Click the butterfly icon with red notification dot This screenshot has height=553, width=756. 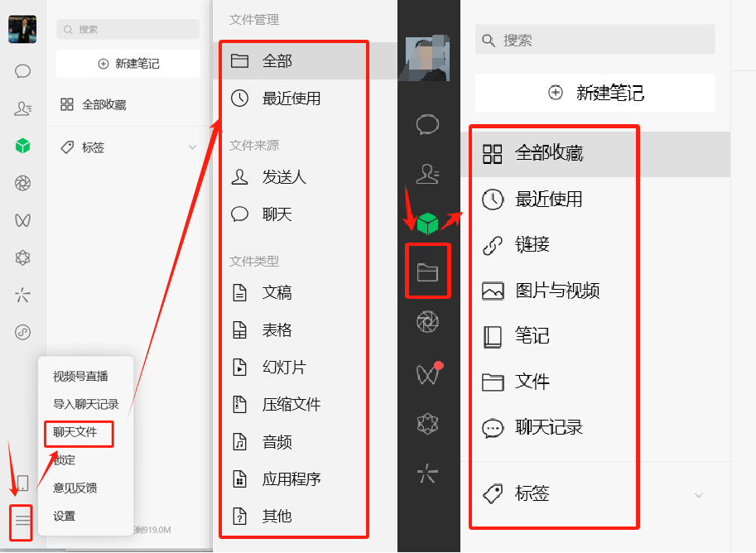428,373
